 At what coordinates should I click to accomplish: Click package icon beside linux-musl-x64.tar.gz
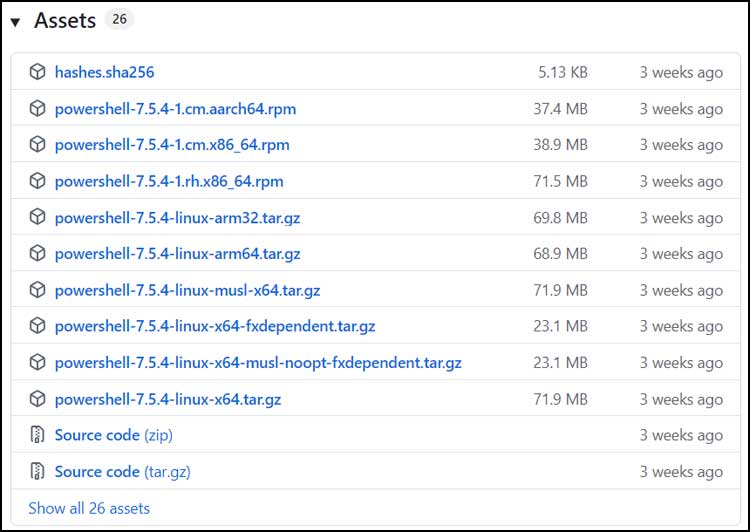click(x=37, y=290)
